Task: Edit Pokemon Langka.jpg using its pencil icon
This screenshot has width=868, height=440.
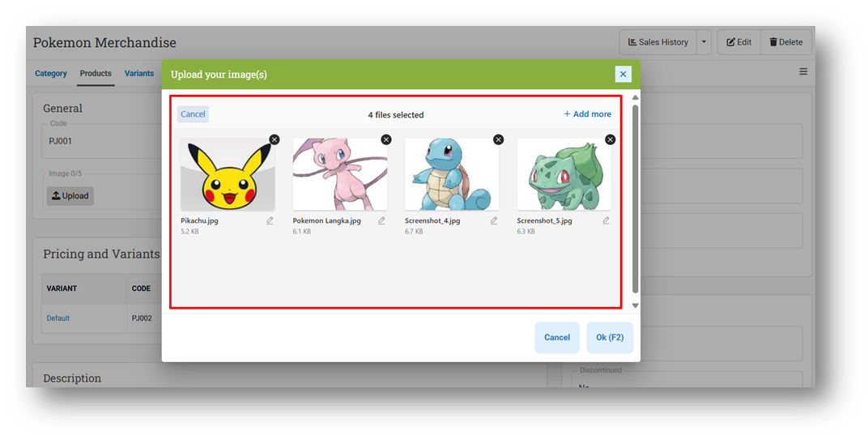Action: [x=381, y=220]
